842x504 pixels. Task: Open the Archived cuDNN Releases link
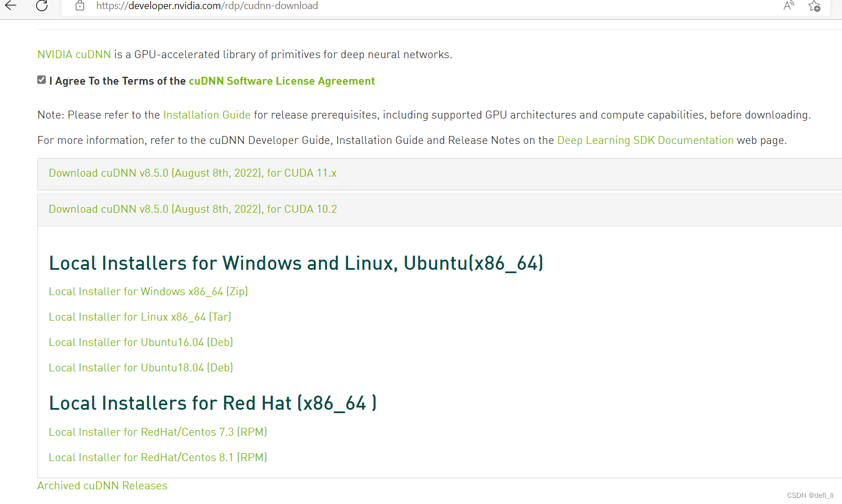[102, 486]
